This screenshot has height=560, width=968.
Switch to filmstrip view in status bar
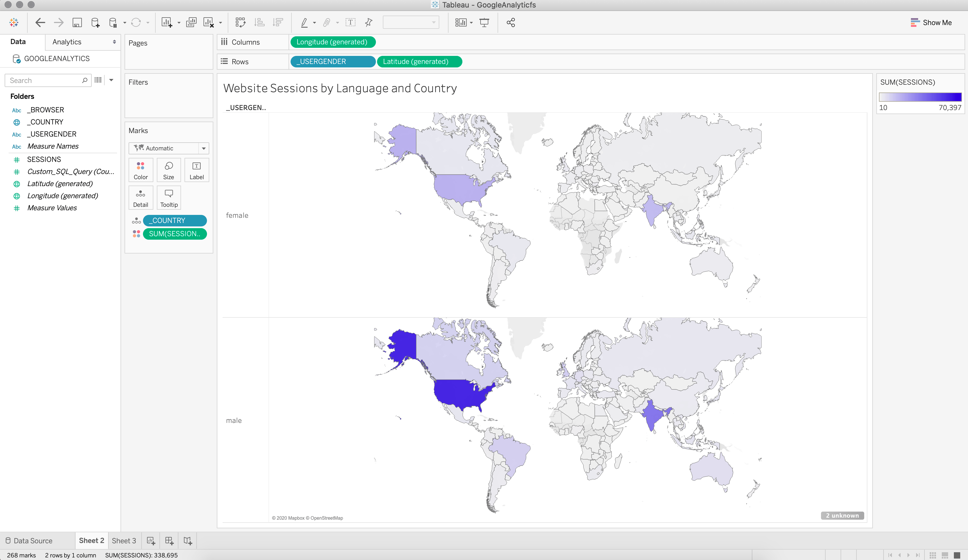[945, 555]
